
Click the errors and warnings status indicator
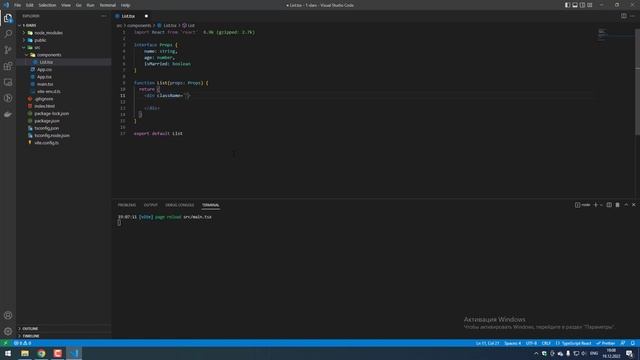pyautogui.click(x=23, y=343)
